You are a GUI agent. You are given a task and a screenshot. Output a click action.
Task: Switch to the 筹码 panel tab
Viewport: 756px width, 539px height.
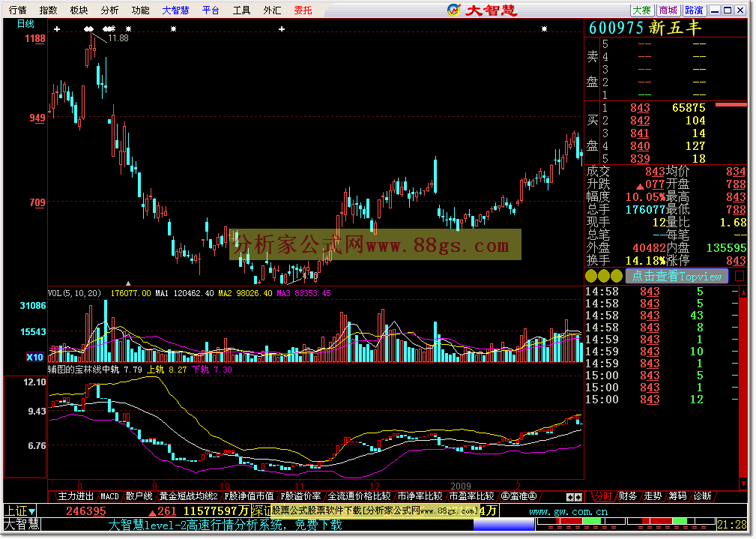click(x=677, y=496)
